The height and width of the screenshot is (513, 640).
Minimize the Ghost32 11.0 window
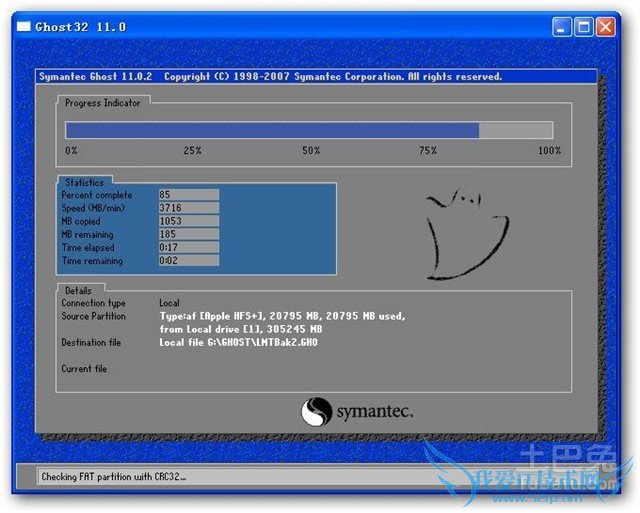(x=562, y=27)
